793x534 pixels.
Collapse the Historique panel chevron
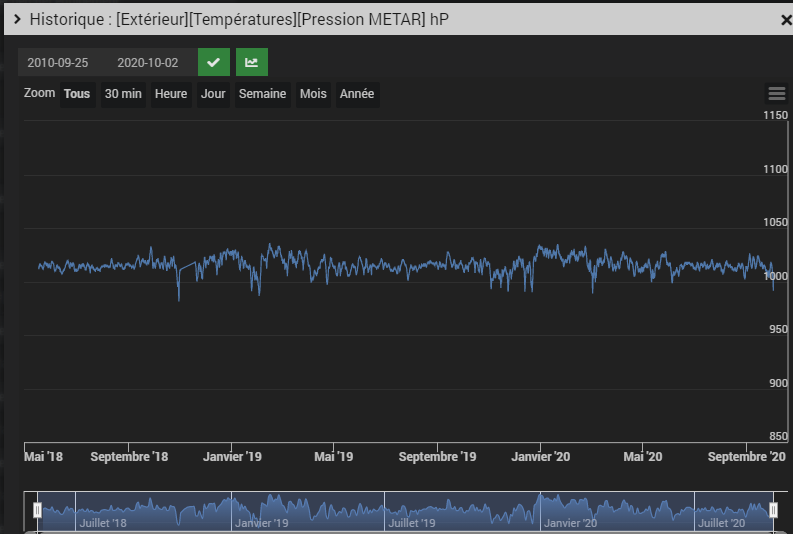click(x=17, y=19)
